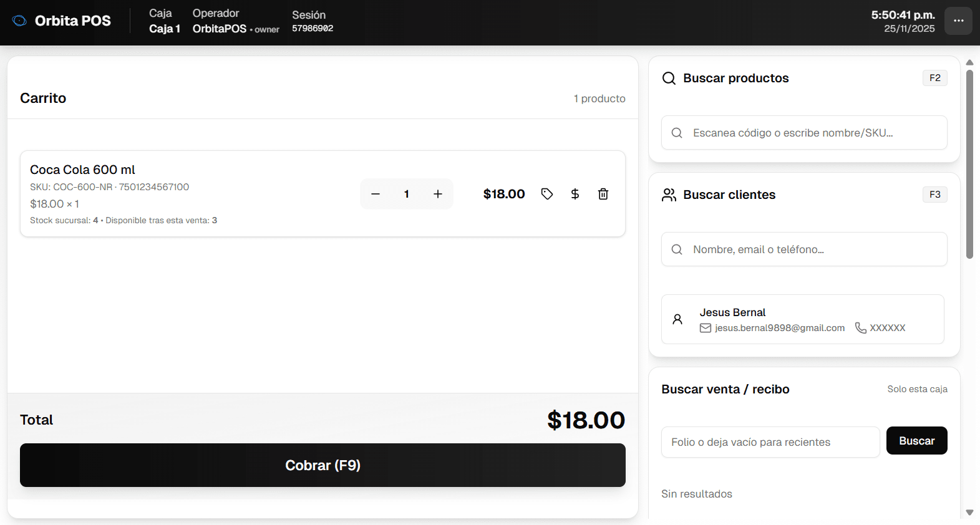This screenshot has width=980, height=525.
Task: Click the Orbita POS logo icon
Action: (x=20, y=21)
